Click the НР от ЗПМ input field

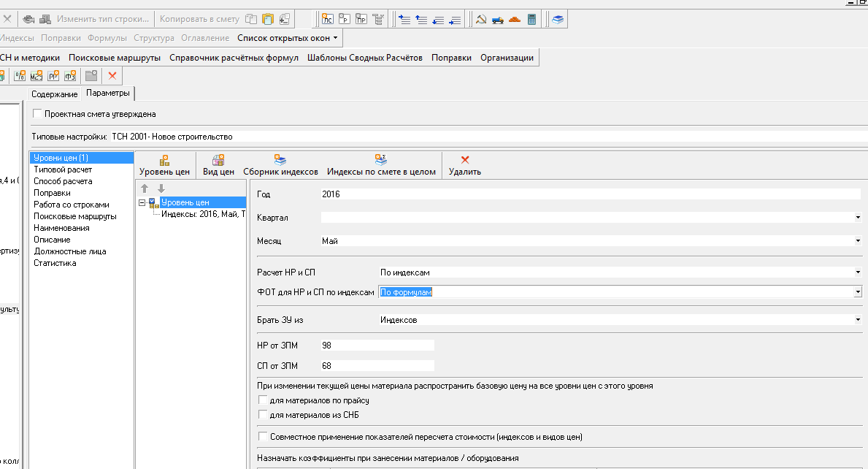pyautogui.click(x=377, y=345)
